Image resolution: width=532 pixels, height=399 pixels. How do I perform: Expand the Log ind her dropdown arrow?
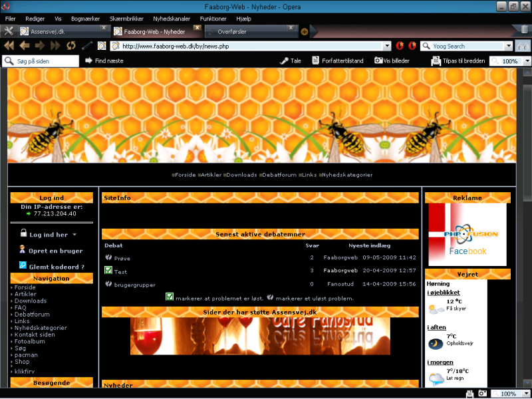tap(74, 235)
